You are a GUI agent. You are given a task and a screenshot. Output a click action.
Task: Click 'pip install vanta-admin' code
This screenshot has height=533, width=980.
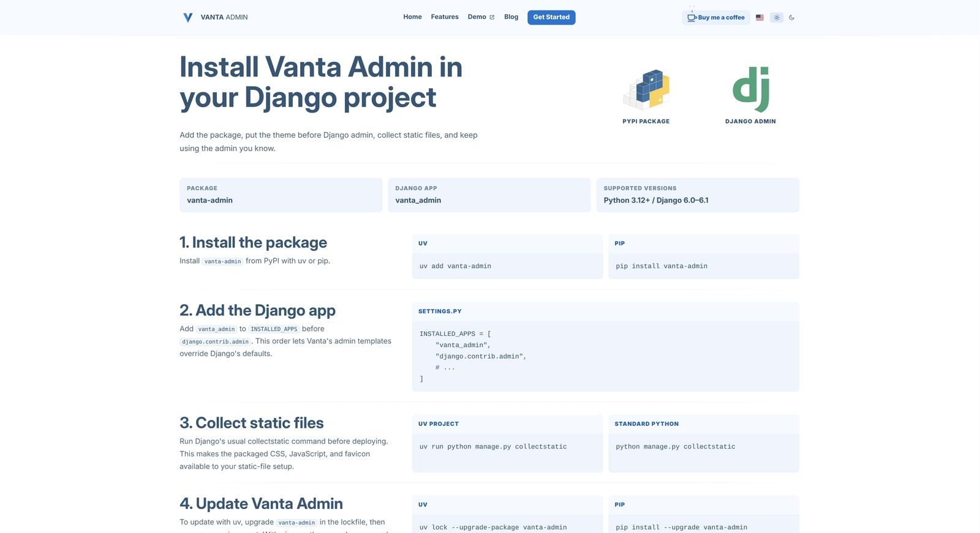(661, 266)
